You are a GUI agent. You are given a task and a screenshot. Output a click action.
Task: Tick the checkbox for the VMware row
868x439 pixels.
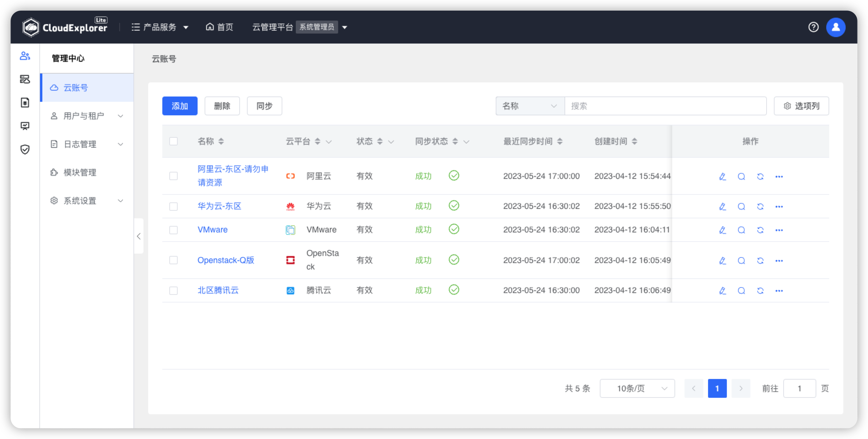pyautogui.click(x=173, y=230)
